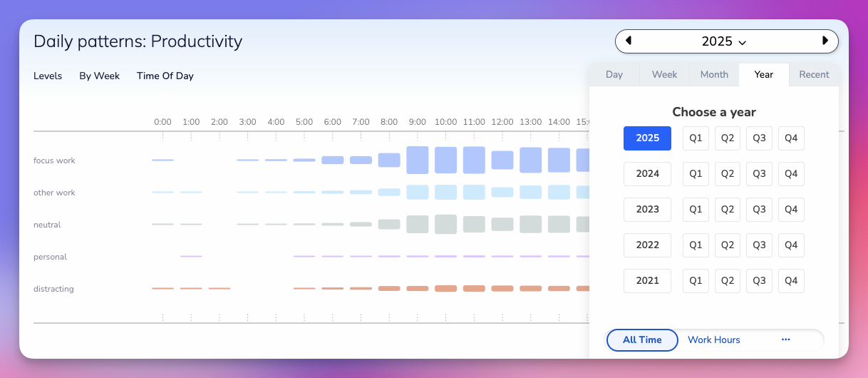Select the Week tab
Screen dimensions: 868x378
[664, 75]
